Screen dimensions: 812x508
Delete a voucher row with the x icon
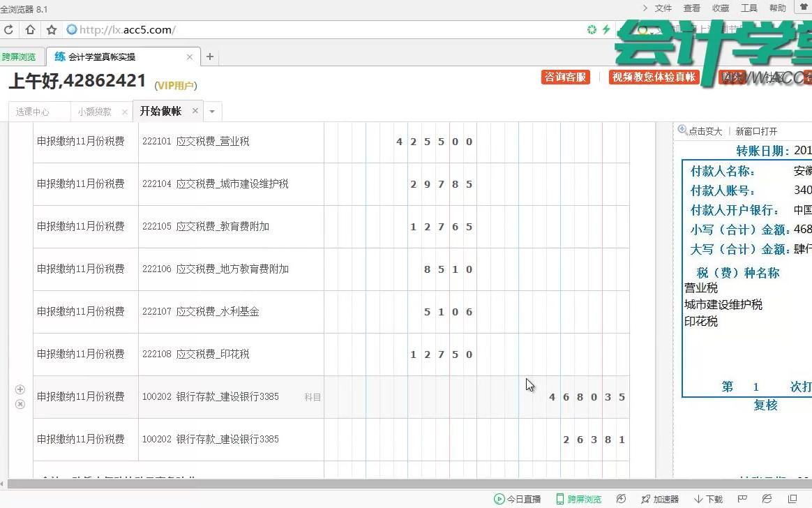click(x=20, y=403)
